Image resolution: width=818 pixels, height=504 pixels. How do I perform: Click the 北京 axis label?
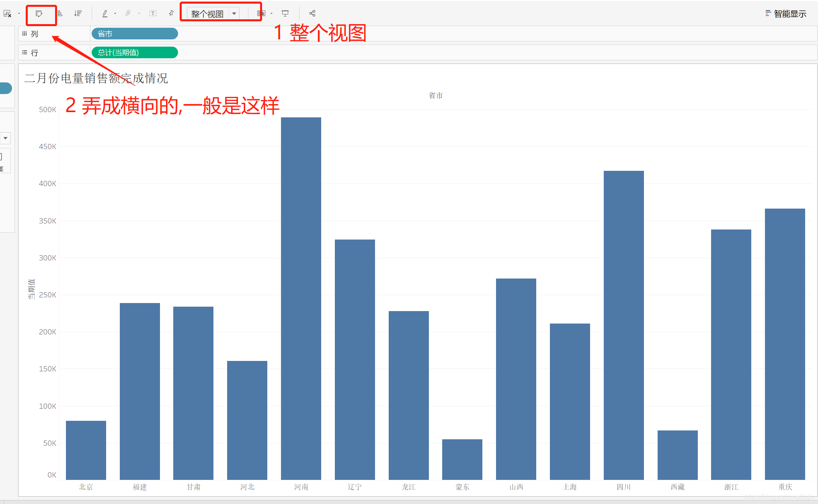point(86,487)
